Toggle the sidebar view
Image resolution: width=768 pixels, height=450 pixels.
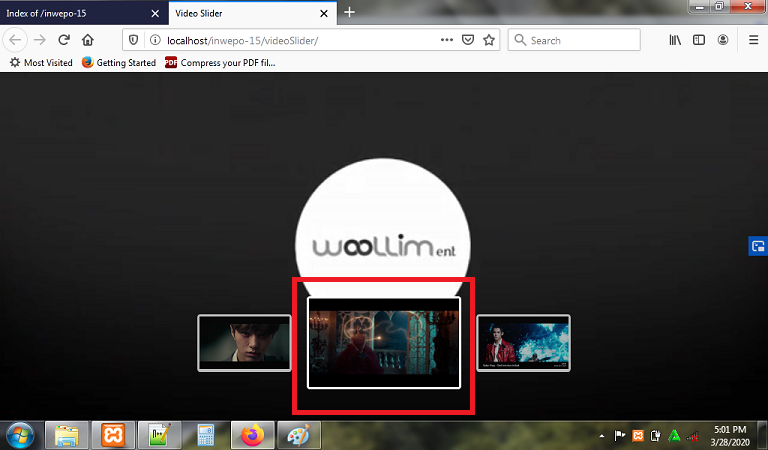pyautogui.click(x=699, y=40)
